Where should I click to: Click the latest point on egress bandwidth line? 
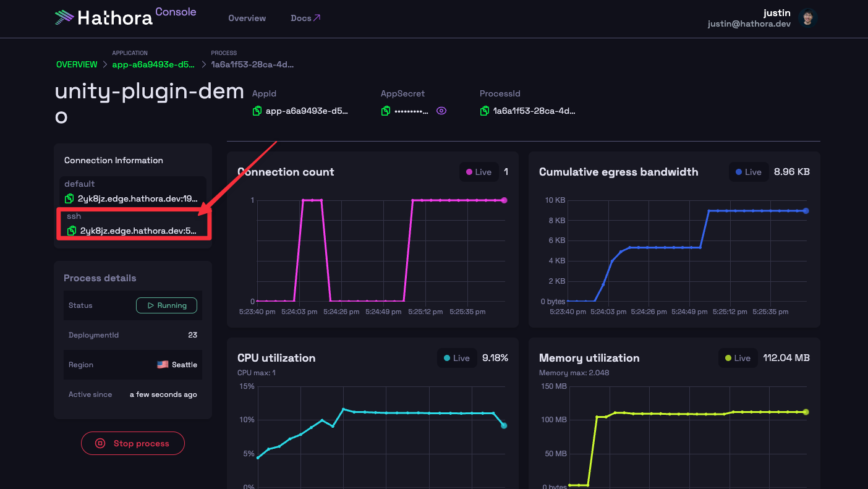[x=806, y=211]
